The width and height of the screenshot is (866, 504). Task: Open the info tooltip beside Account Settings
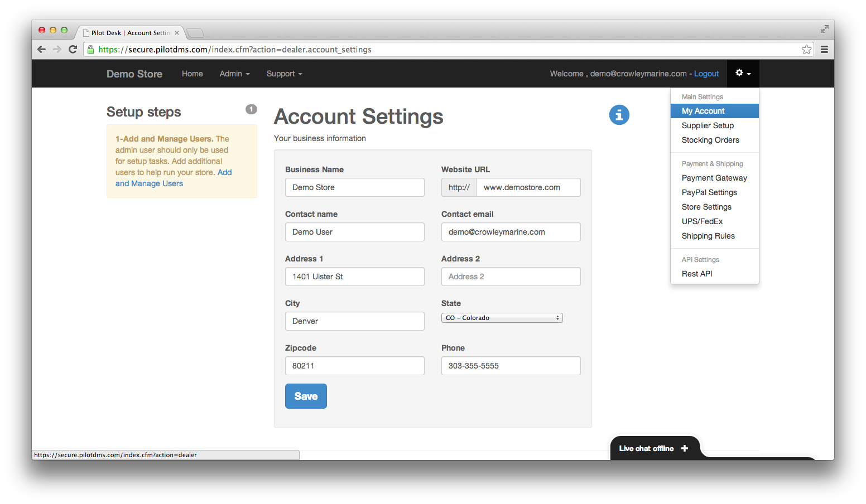click(619, 115)
